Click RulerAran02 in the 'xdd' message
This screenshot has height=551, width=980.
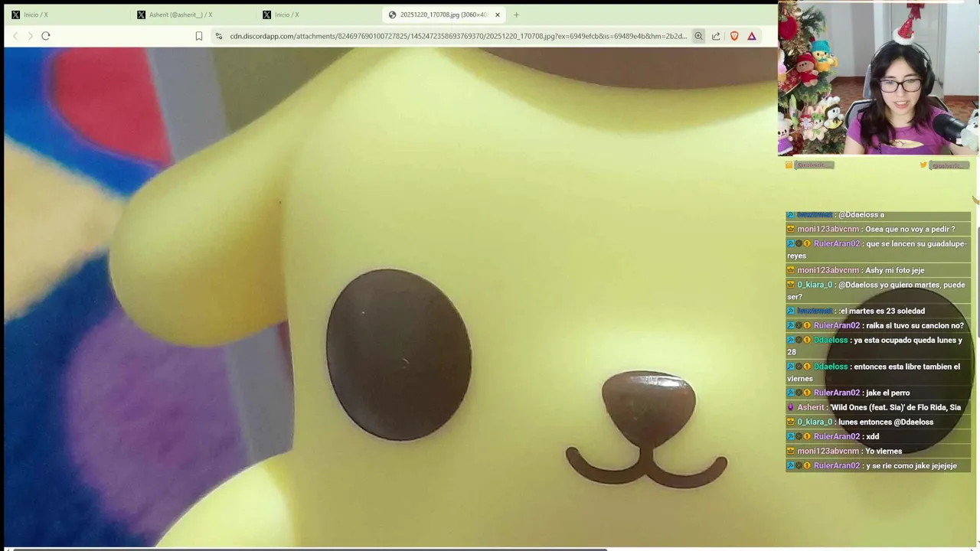(x=837, y=436)
